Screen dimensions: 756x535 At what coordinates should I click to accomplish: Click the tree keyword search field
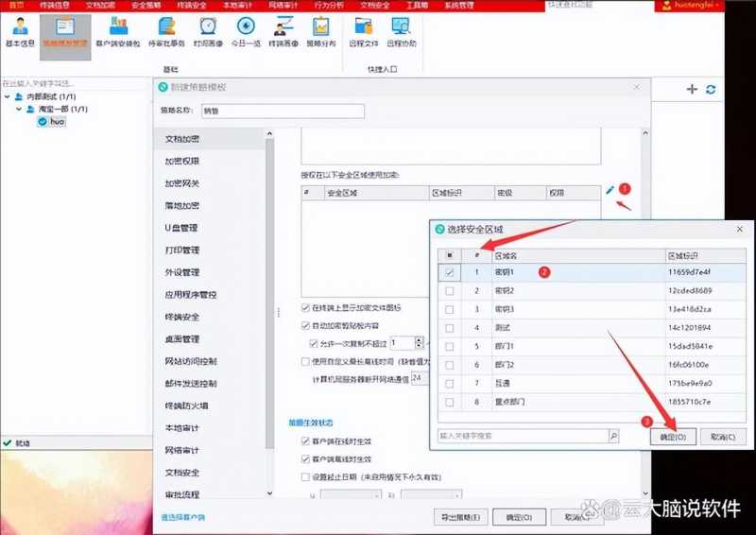[x=76, y=83]
